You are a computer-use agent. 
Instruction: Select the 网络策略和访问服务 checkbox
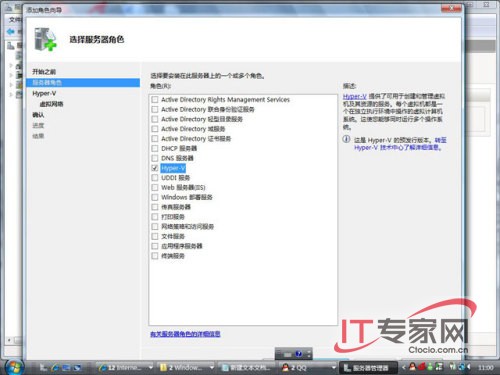[155, 226]
